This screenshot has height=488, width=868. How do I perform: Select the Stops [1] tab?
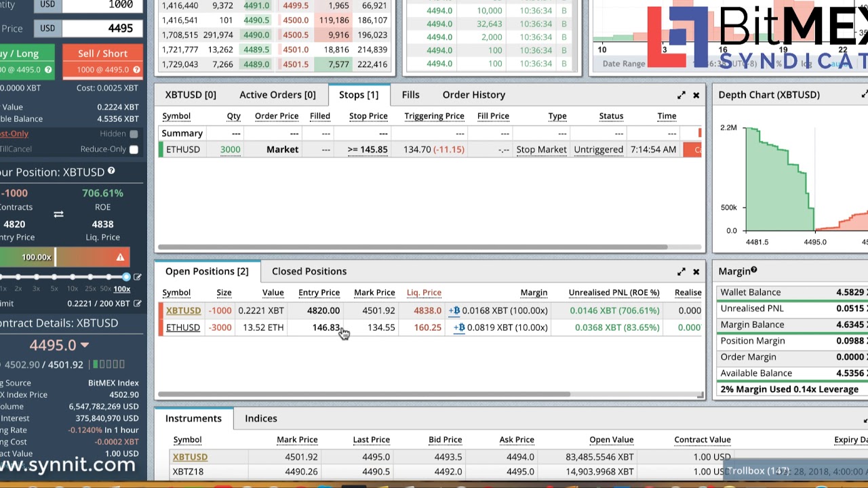[359, 95]
